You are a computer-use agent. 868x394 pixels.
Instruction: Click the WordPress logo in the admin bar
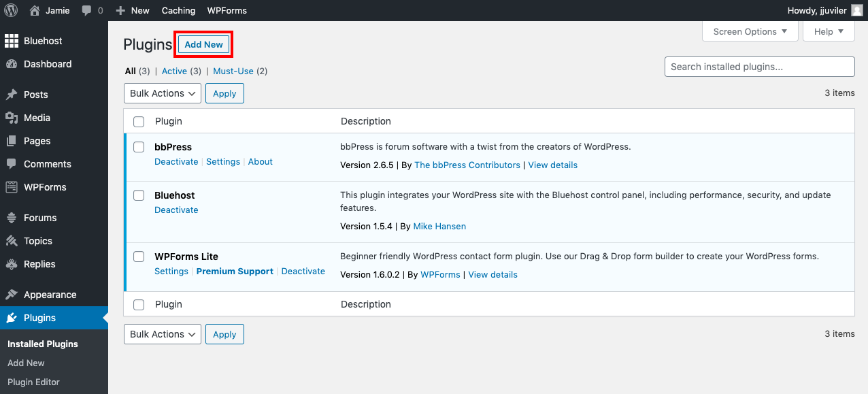coord(11,10)
